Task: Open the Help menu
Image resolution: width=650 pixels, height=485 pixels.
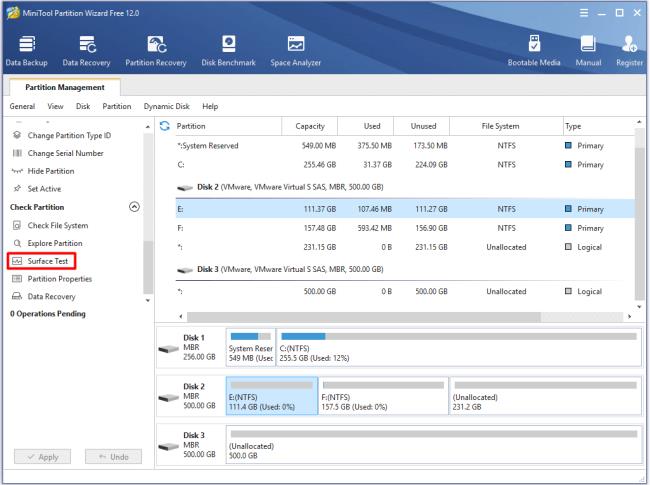Action: (x=210, y=107)
